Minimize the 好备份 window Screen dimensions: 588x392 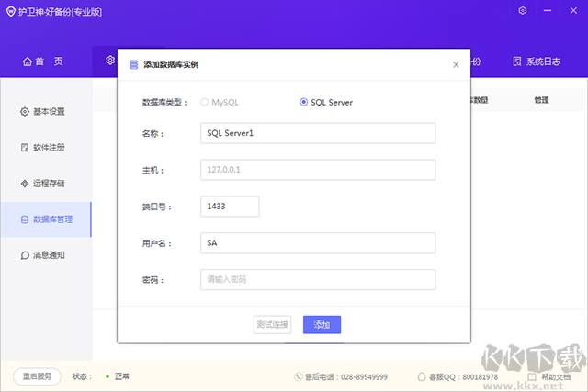[x=548, y=10]
